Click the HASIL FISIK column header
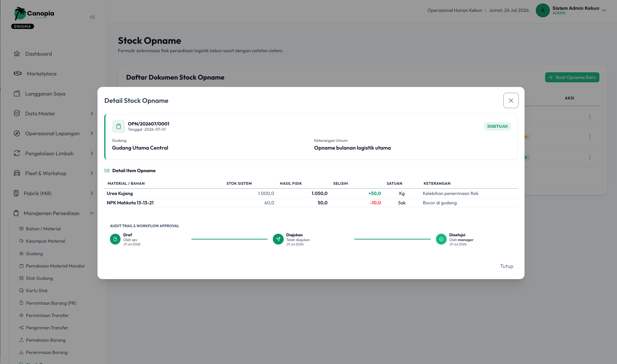The image size is (617, 364). pos(291,183)
